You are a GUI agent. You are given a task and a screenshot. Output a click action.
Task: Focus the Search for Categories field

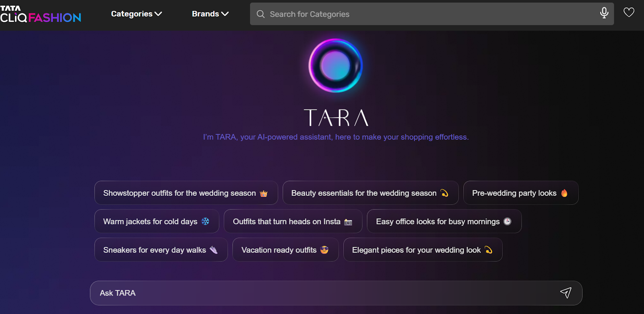pyautogui.click(x=431, y=14)
